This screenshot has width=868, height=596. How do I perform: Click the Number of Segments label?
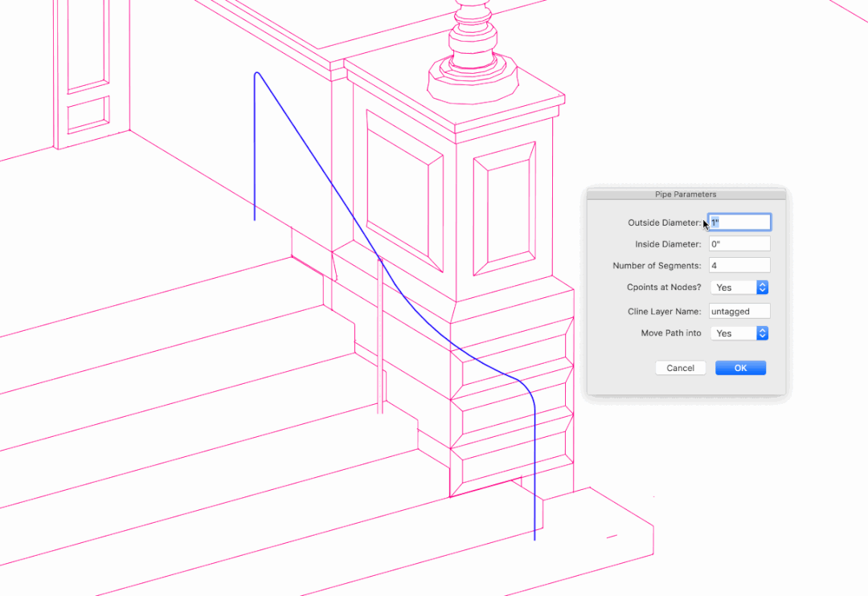(657, 266)
